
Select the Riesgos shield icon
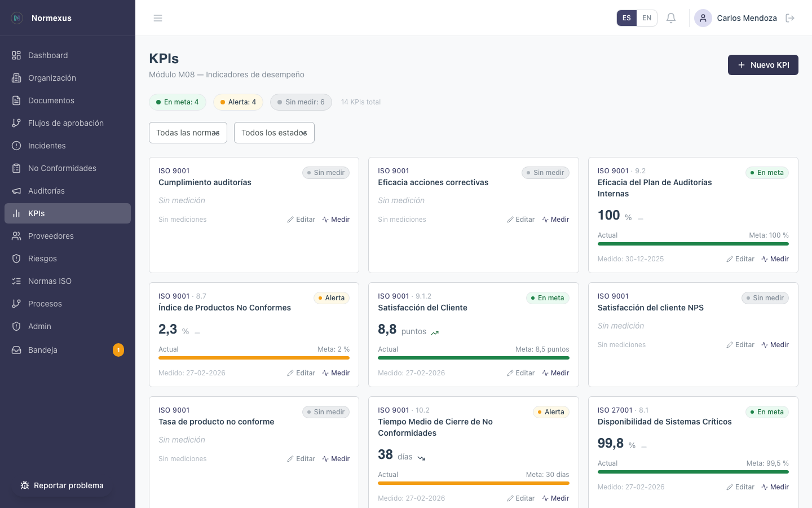tap(16, 259)
